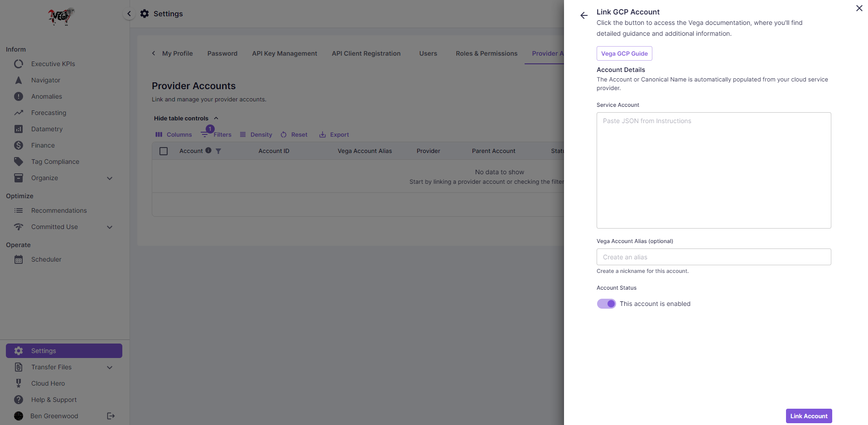Viewport: 868px width, 425px height.
Task: Export the provider accounts table
Action: point(334,134)
